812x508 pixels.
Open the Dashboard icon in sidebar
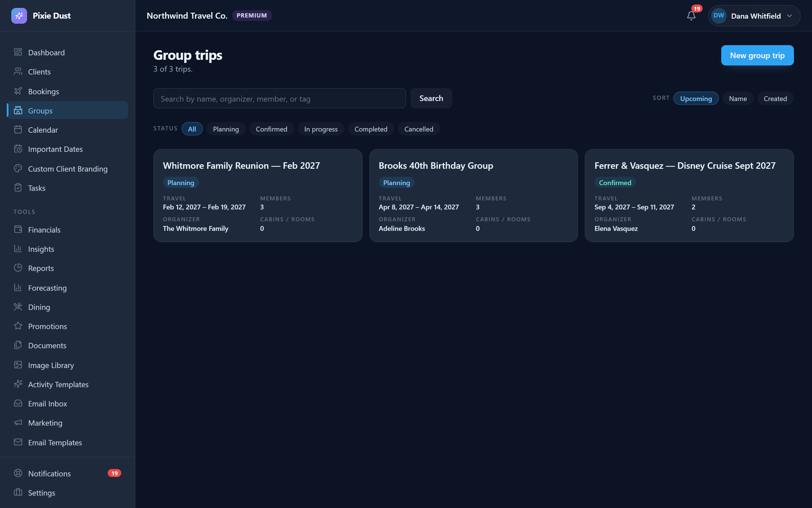point(18,52)
